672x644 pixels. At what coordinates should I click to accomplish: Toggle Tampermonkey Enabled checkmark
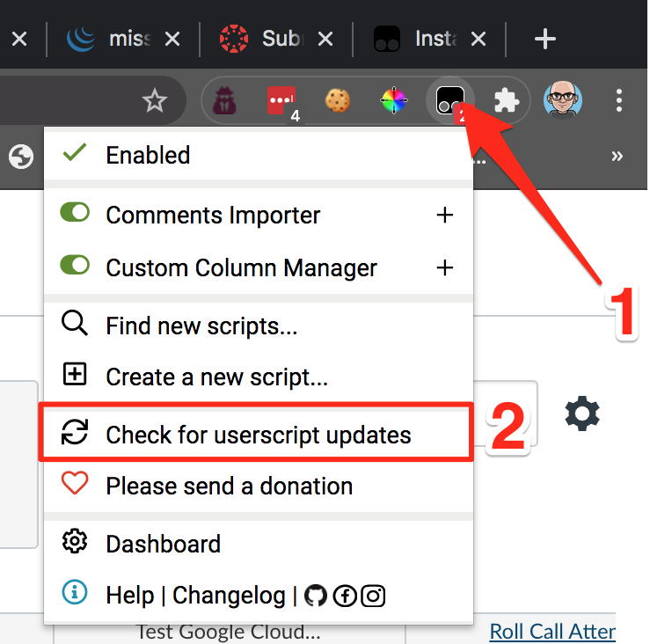[75, 154]
